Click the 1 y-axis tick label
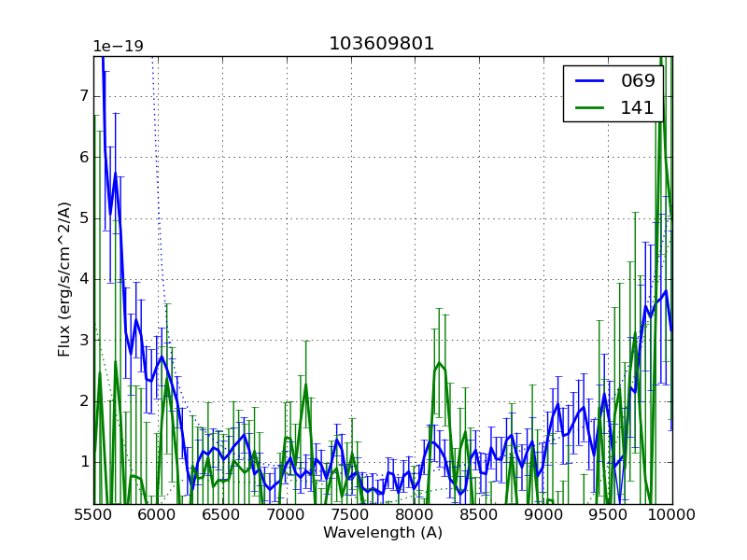Screen dimensions: 747x560 coord(84,462)
